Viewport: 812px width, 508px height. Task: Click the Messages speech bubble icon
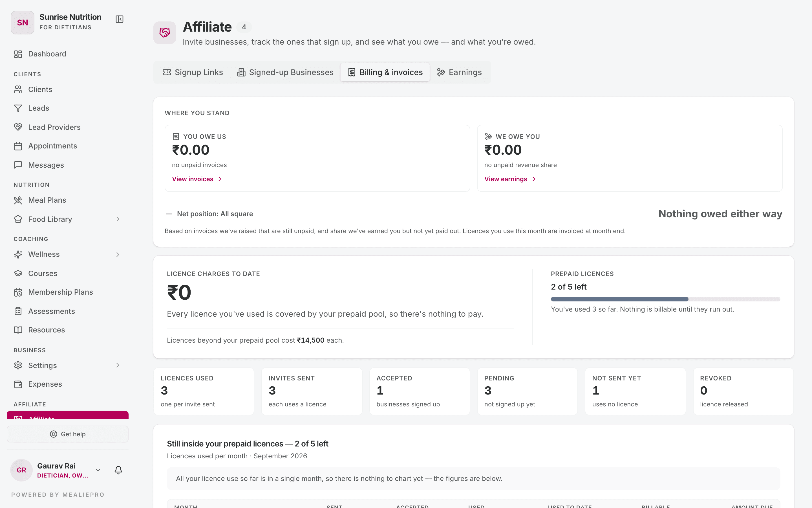point(18,165)
